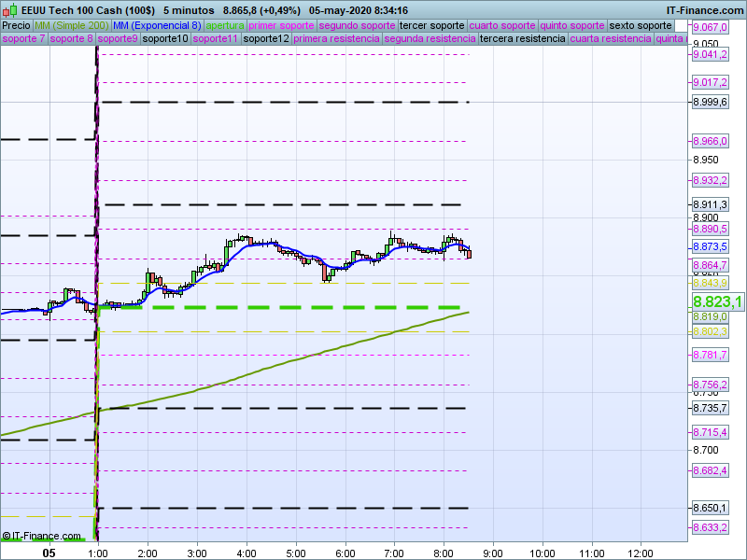Viewport: 747px width, 560px height.
Task: Click the 9.067,0 price label on axis
Action: click(710, 28)
